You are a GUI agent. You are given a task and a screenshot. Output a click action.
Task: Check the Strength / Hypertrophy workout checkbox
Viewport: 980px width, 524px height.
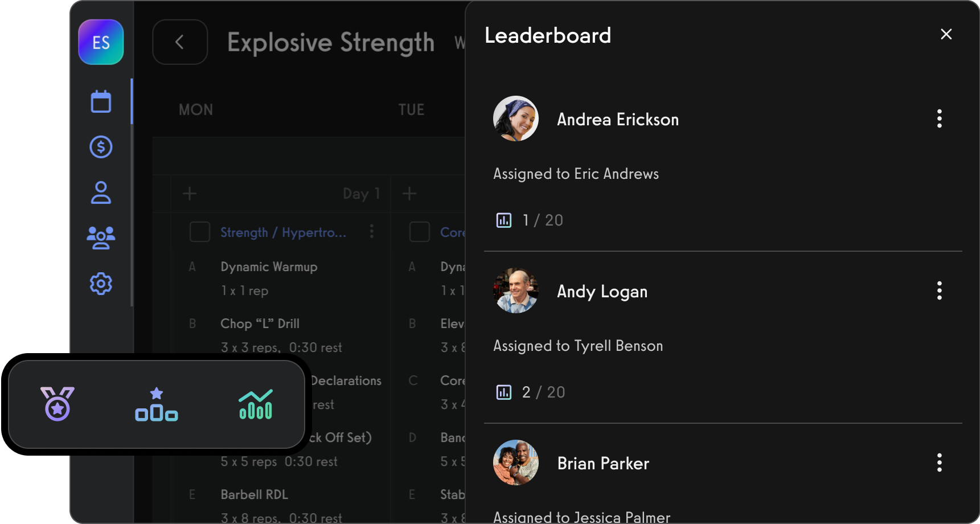coord(200,232)
